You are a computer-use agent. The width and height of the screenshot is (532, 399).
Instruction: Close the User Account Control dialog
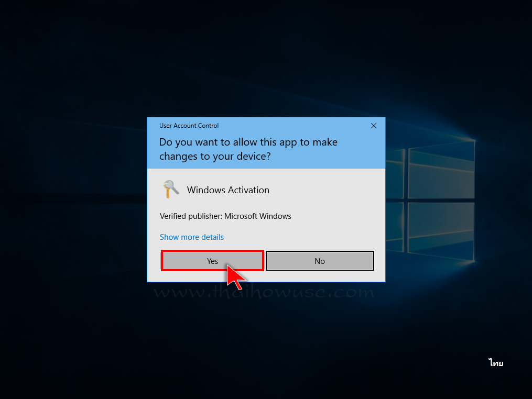coord(374,126)
